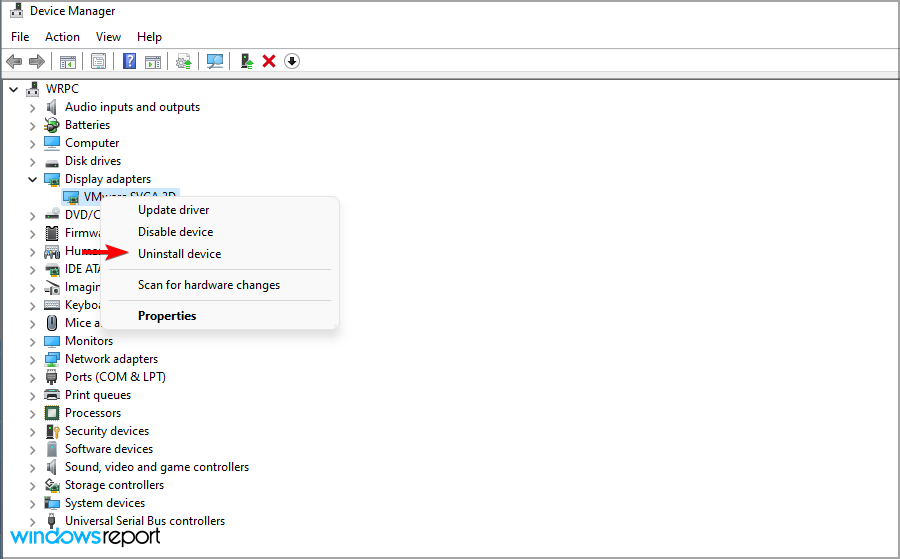Viewport: 900px width, 559px height.
Task: Expand the Monitors chevron
Action: tap(33, 341)
